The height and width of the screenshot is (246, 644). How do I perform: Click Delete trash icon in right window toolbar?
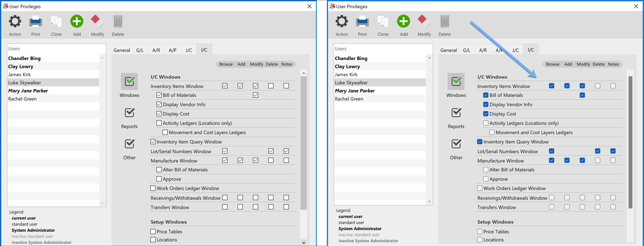444,22
